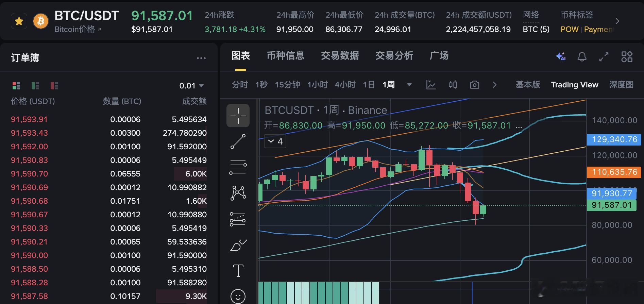
Task: Open the more intervals dropdown arrow
Action: (x=409, y=85)
